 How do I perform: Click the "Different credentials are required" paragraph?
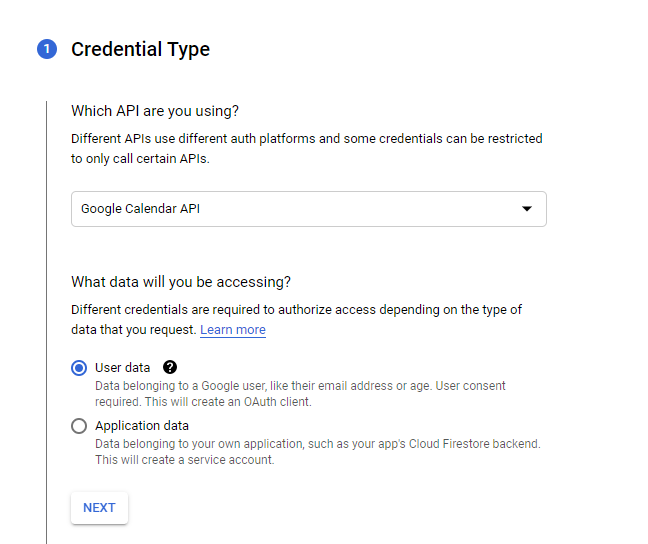tap(296, 320)
